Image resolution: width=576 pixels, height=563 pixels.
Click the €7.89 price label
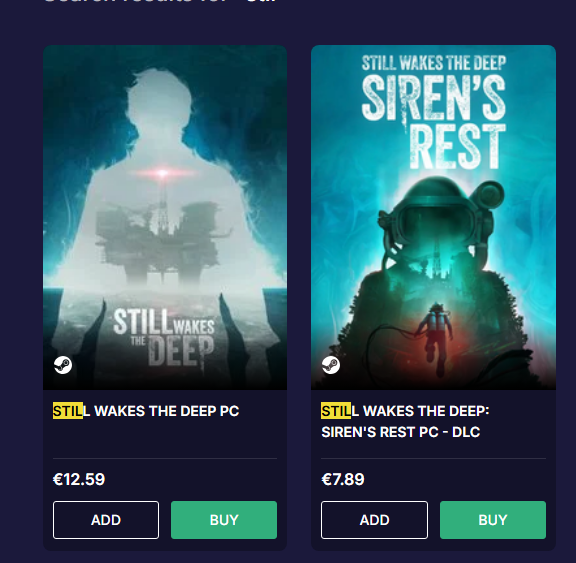click(x=343, y=479)
